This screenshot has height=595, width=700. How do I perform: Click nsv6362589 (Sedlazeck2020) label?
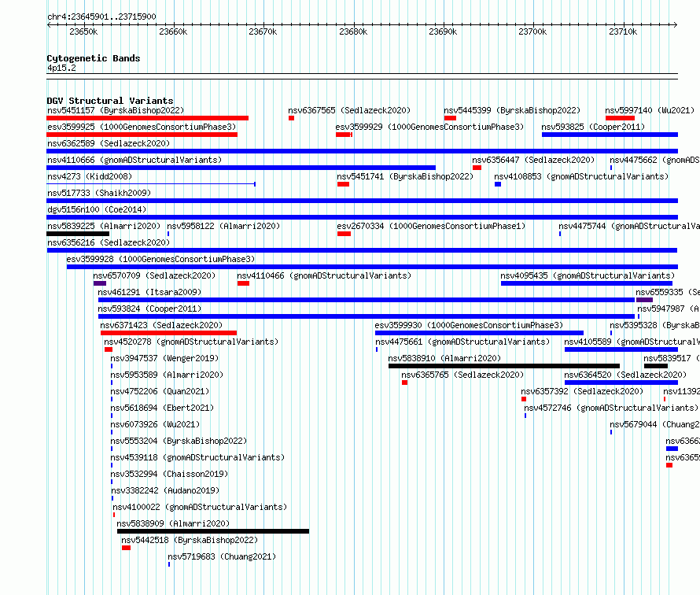[x=109, y=143]
